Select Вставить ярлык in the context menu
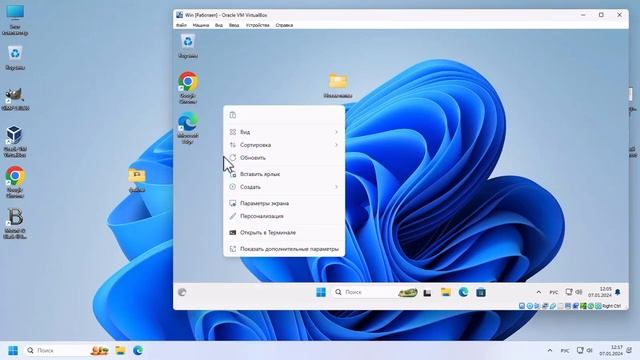This screenshot has width=640, height=360. [284, 174]
